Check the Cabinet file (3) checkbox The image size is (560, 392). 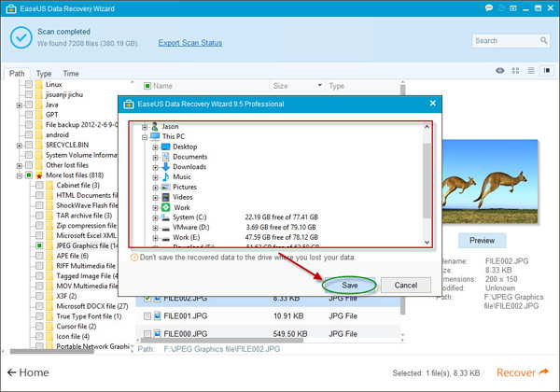pos(39,186)
